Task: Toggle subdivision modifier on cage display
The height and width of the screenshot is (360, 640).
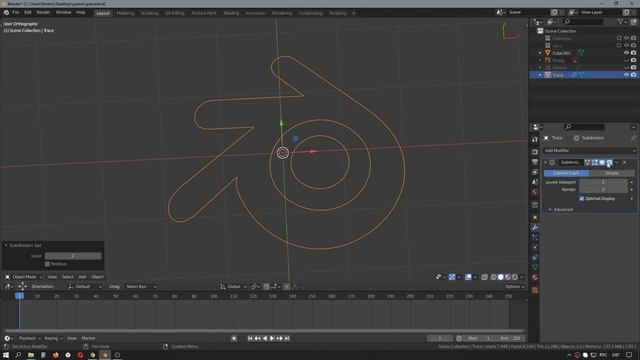Action: [x=587, y=162]
